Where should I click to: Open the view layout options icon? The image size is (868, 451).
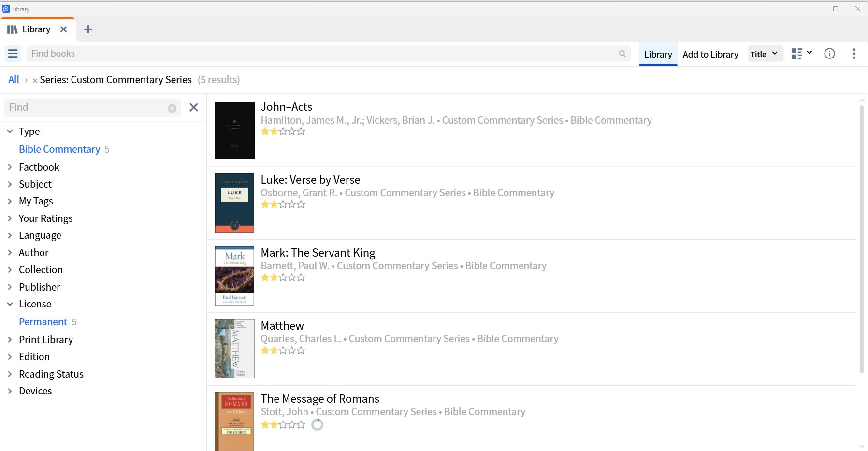802,54
